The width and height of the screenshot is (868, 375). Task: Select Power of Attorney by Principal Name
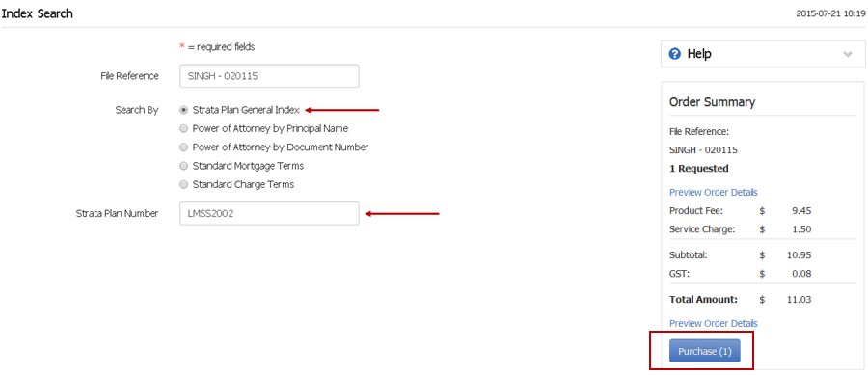coord(184,128)
